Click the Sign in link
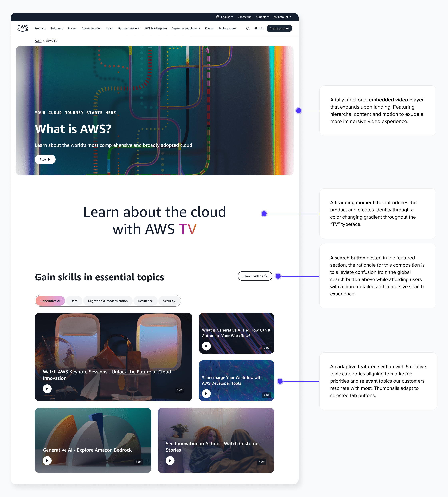This screenshot has width=448, height=497. coord(259,29)
